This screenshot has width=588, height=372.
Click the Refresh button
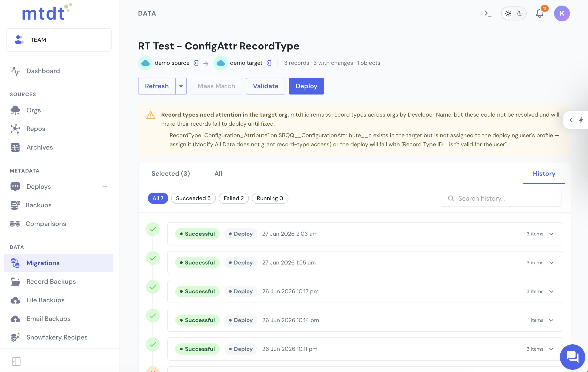pyautogui.click(x=157, y=86)
